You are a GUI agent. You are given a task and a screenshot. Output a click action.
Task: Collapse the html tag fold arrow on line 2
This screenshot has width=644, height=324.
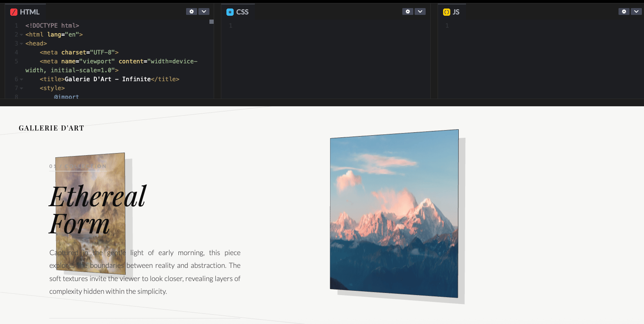[21, 34]
